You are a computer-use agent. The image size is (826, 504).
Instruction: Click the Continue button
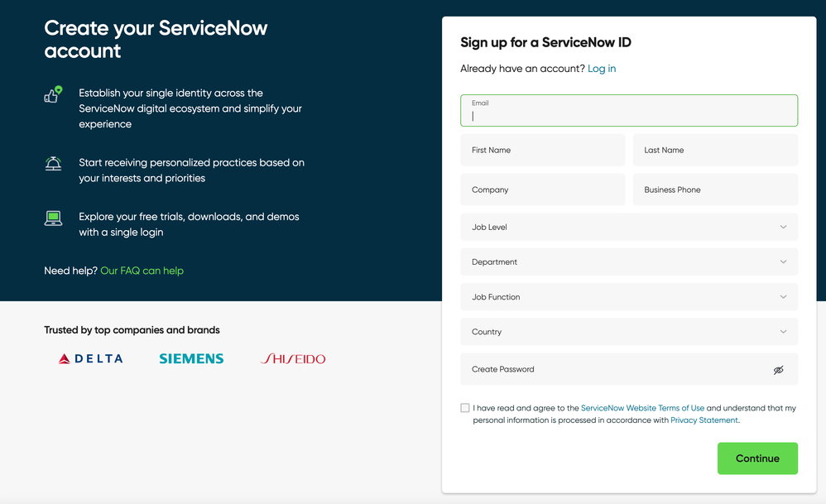click(x=757, y=458)
